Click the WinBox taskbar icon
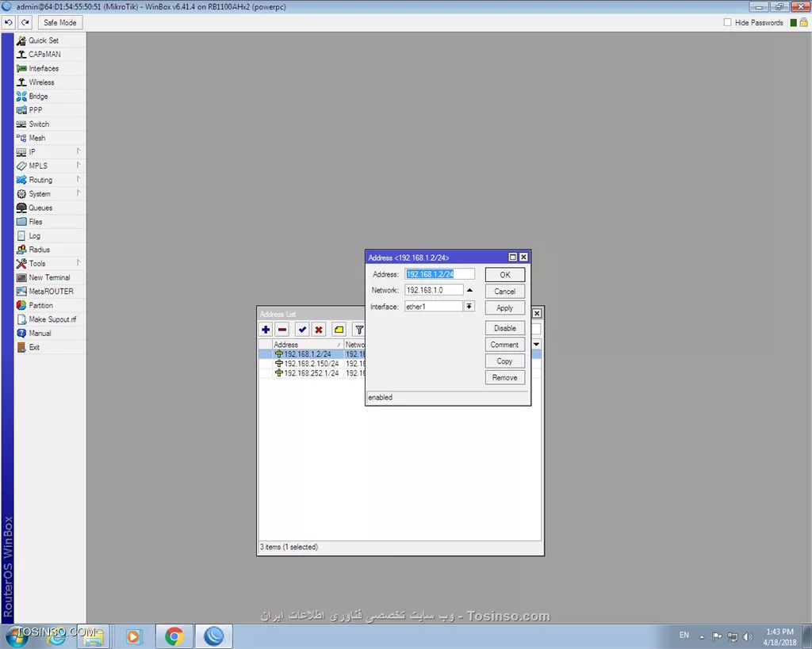This screenshot has width=812, height=649. coord(213,636)
